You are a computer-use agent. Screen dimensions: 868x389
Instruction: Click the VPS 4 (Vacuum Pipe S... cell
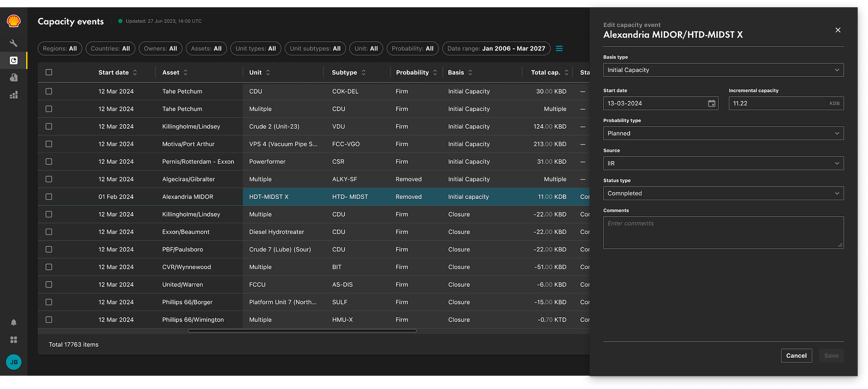point(283,144)
